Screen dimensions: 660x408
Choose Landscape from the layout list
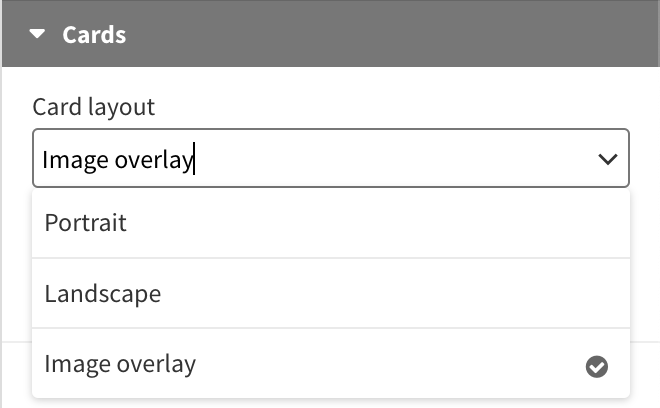coord(331,293)
